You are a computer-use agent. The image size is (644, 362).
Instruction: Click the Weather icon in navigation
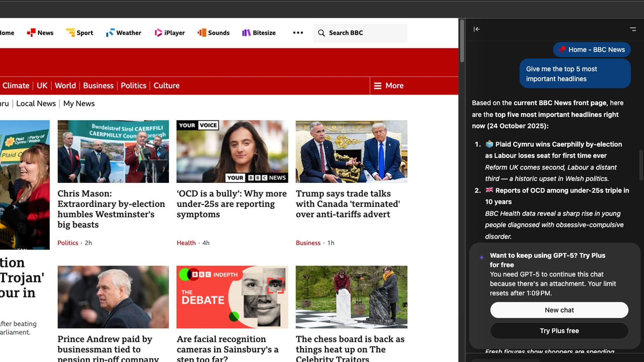pos(110,33)
